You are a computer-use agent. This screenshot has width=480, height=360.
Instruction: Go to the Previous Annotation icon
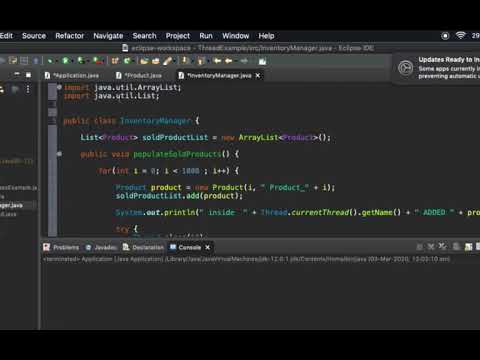199,61
